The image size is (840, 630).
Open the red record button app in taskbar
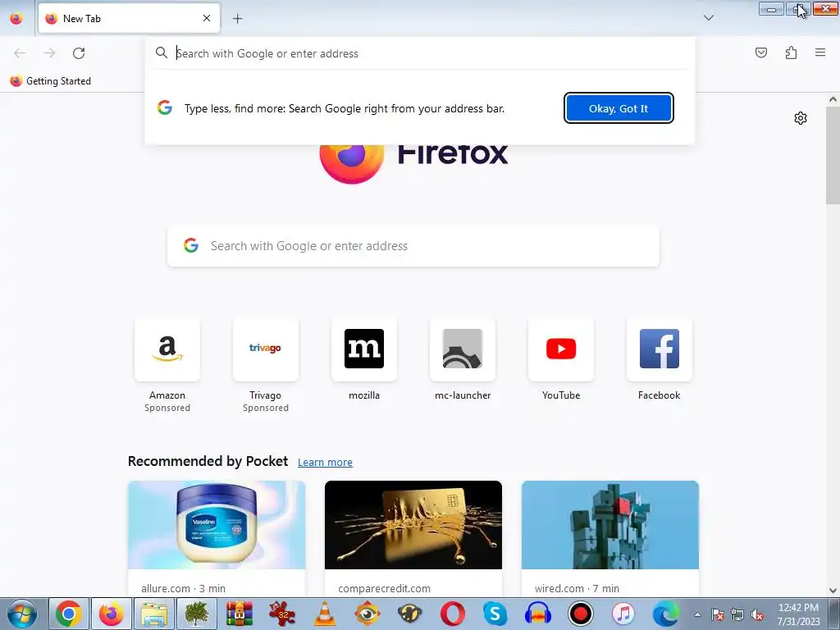[580, 614]
